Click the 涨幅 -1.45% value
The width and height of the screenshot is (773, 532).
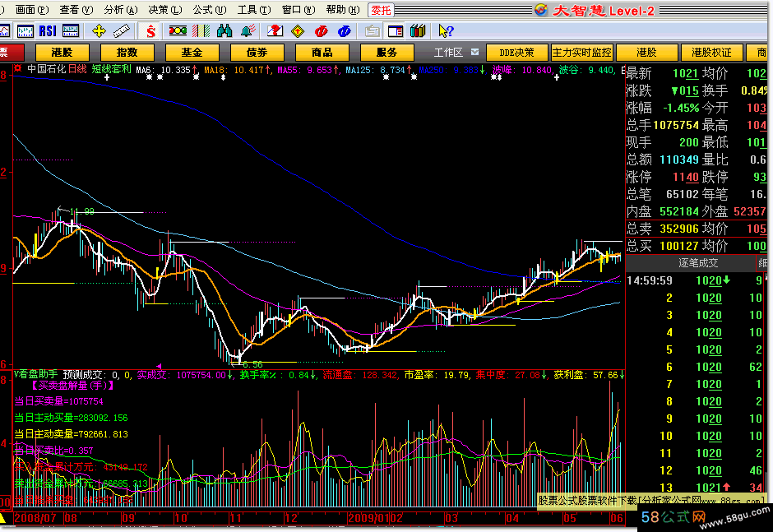(681, 108)
